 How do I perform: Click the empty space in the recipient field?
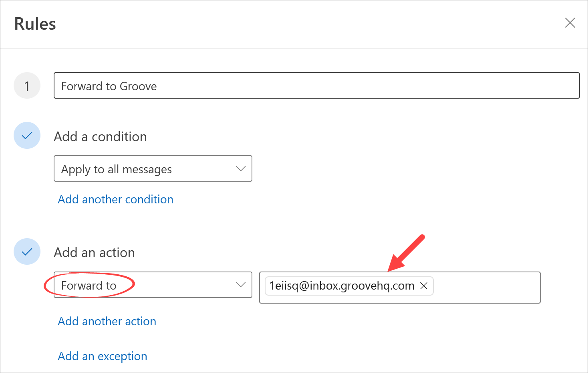(x=487, y=288)
